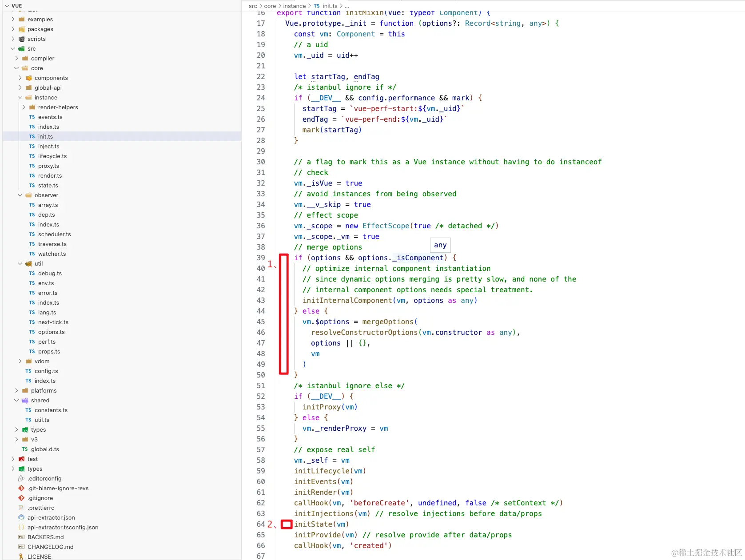
Task: Click the core breadcrumb segment
Action: click(x=270, y=6)
